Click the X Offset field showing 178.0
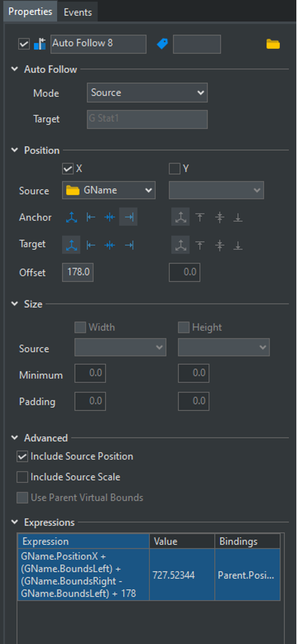This screenshot has height=644, width=297. (78, 273)
